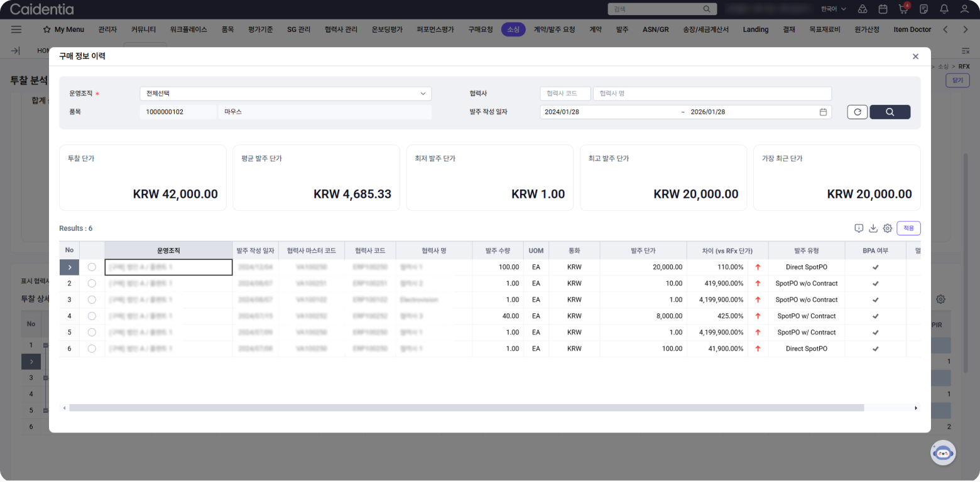The height and width of the screenshot is (482, 980).
Task: Open the grid info comment icon
Action: click(x=859, y=228)
